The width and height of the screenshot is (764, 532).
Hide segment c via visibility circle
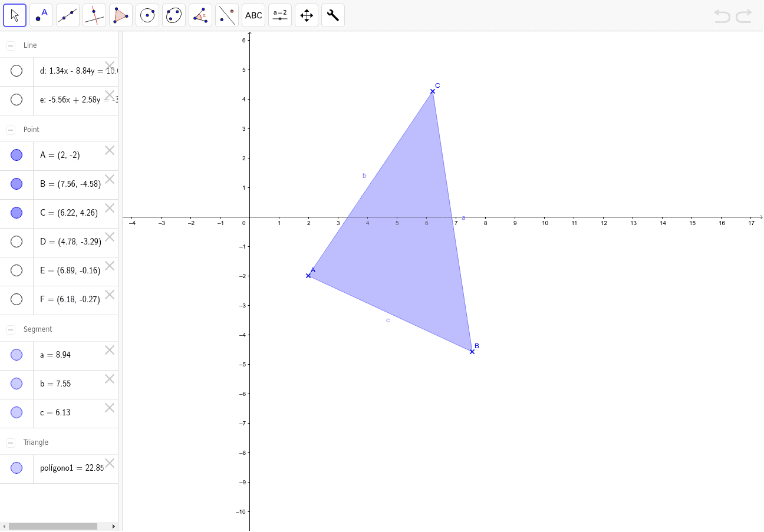[x=17, y=412]
